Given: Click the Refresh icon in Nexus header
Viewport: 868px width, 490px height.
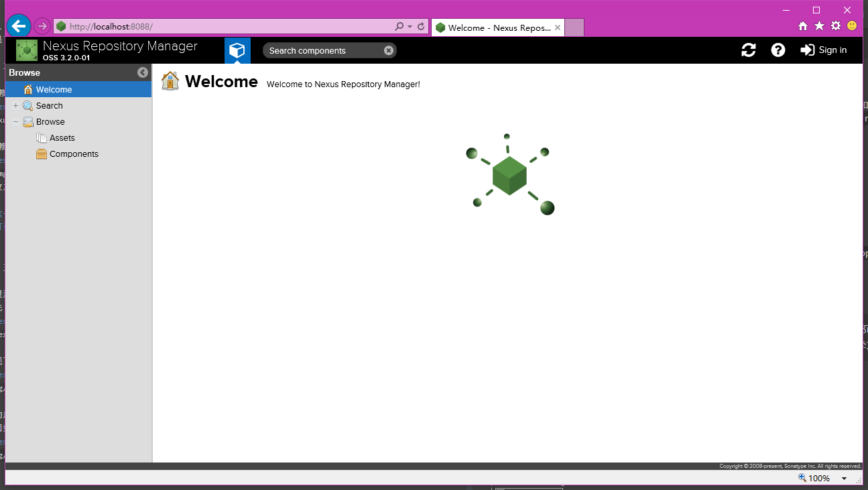Looking at the screenshot, I should coord(749,50).
